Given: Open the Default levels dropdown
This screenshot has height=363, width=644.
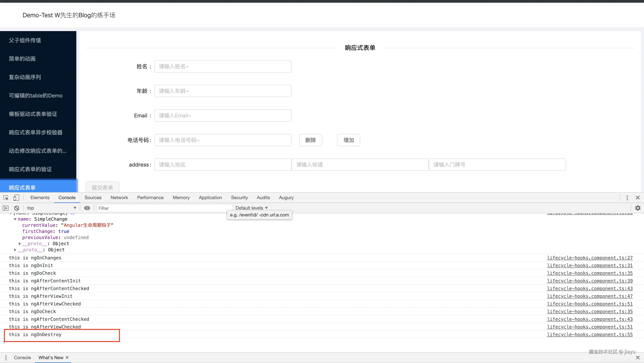Looking at the screenshot, I should 251,208.
